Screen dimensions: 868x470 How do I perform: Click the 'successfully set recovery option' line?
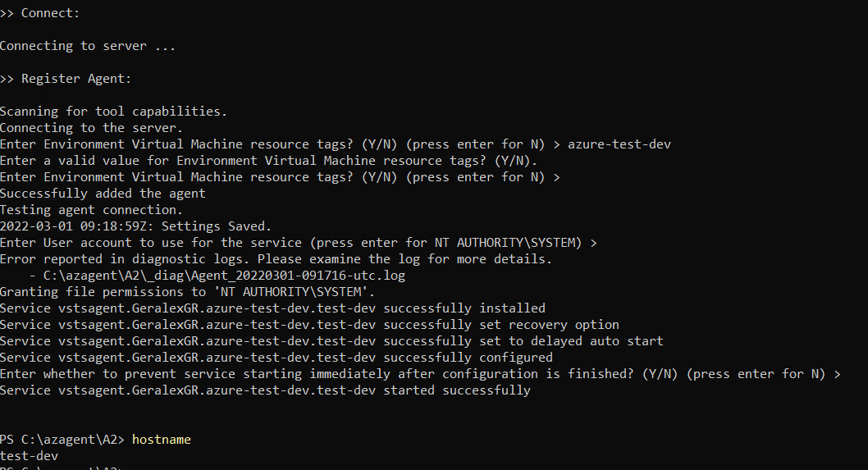click(309, 324)
